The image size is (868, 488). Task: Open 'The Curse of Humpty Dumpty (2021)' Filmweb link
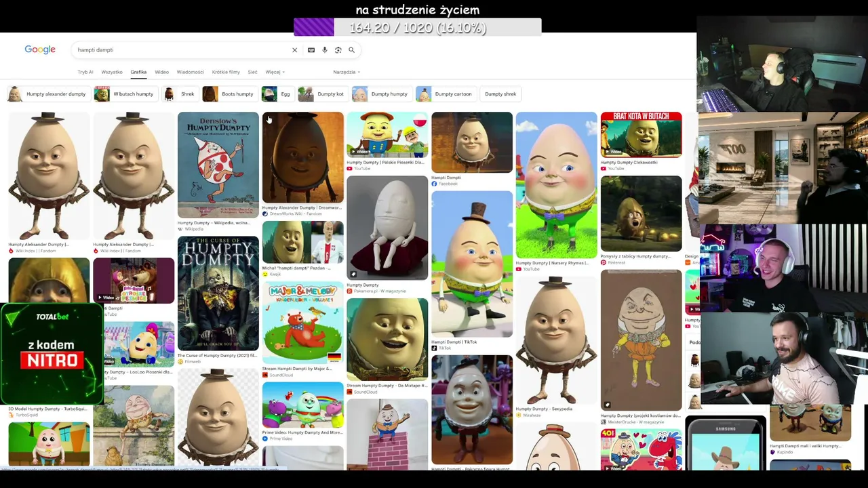[x=217, y=355]
